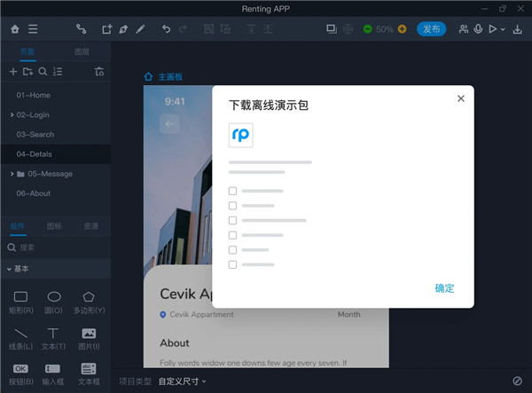
Task: Click the 确定 confirm button
Action: [x=444, y=288]
